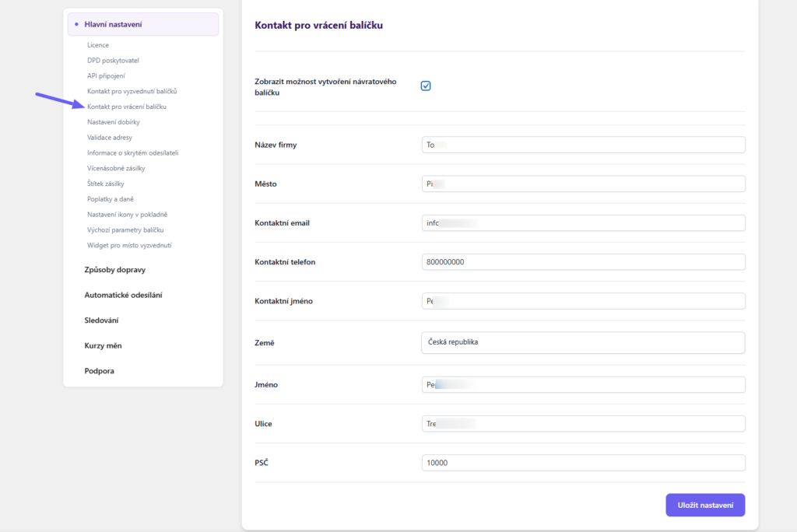Go to the Licence settings link
This screenshot has width=797, height=532.
pyautogui.click(x=98, y=45)
